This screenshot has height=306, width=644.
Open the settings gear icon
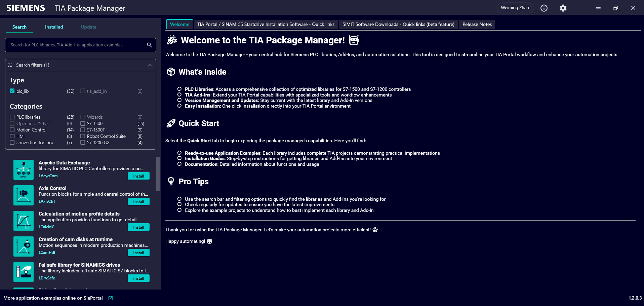(x=563, y=8)
